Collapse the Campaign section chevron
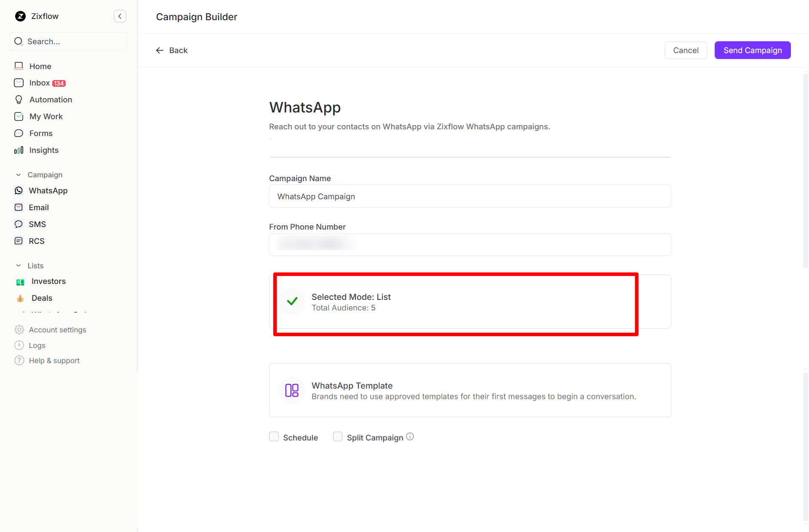This screenshot has width=809, height=532. 18,174
